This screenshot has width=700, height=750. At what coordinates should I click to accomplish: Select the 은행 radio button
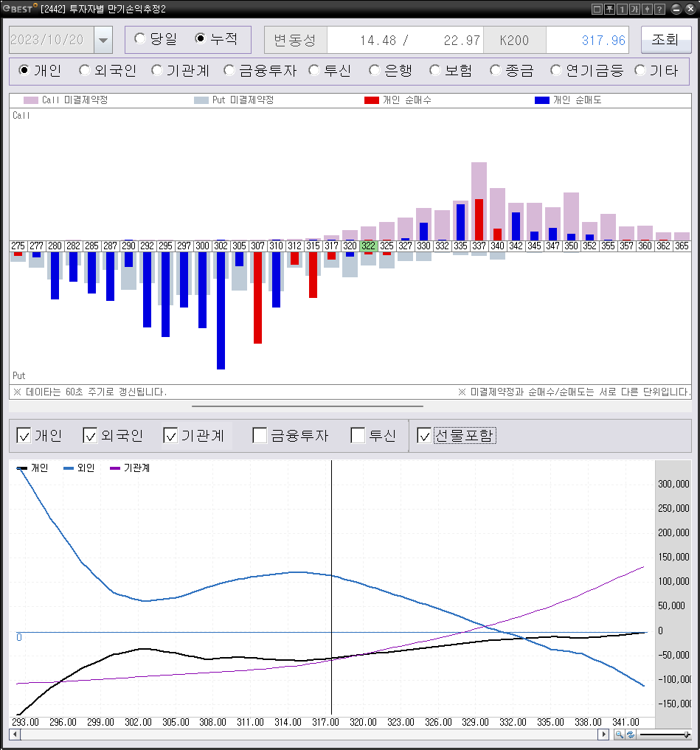coord(374,70)
